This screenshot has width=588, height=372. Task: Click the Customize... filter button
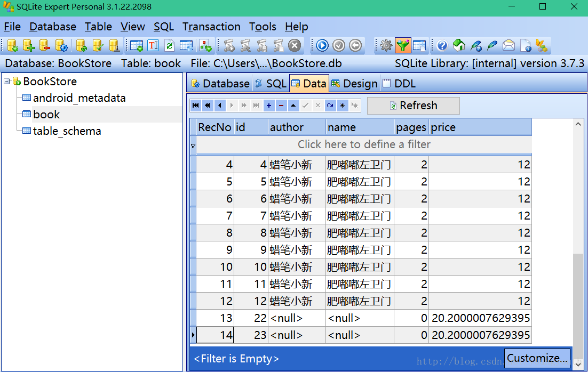pos(537,358)
